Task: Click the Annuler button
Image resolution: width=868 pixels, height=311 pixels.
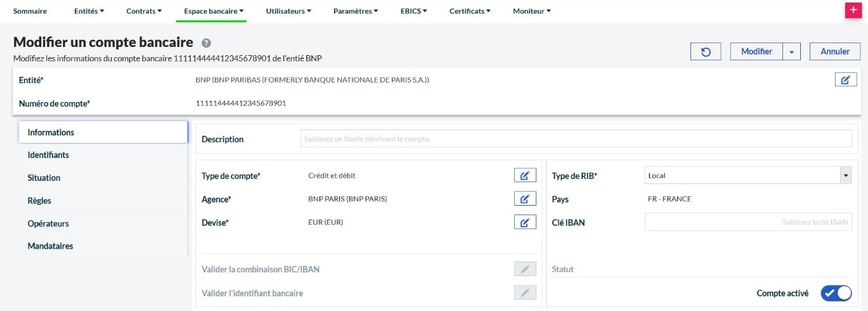Action: [835, 52]
